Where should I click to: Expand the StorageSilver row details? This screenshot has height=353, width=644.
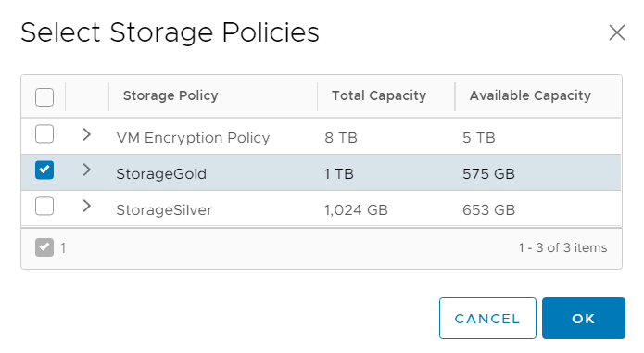point(86,206)
